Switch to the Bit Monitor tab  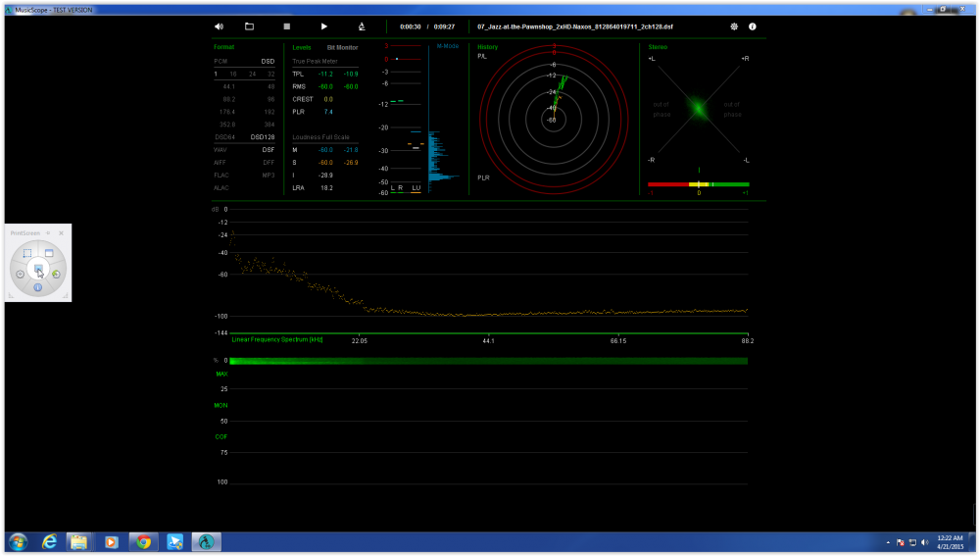342,47
